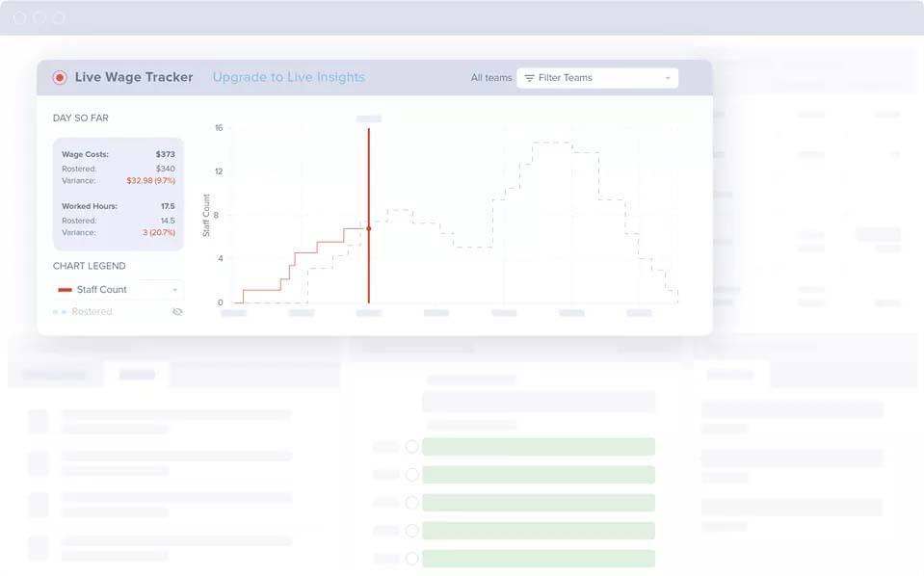Select the radio circle beside the top green shift row
This screenshot has height=576, width=924.
(412, 446)
